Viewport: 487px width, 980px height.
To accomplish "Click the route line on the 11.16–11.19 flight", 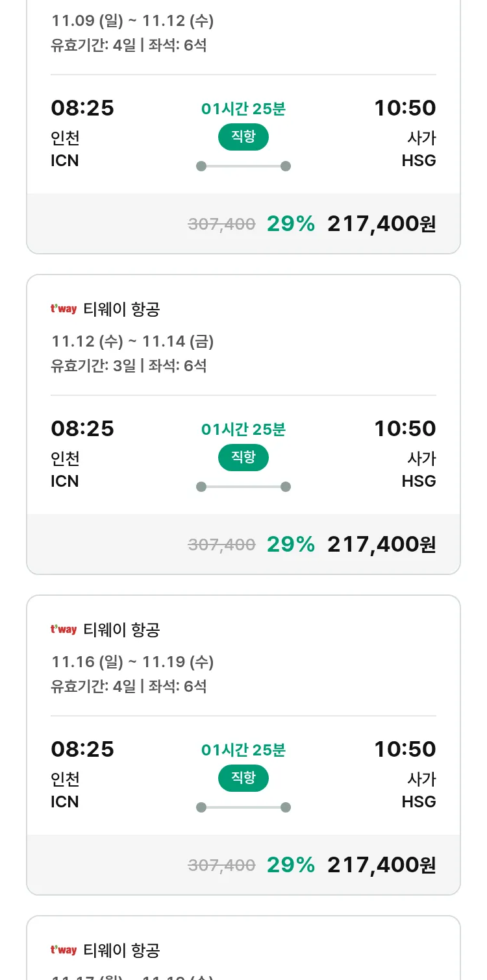I will (243, 807).
